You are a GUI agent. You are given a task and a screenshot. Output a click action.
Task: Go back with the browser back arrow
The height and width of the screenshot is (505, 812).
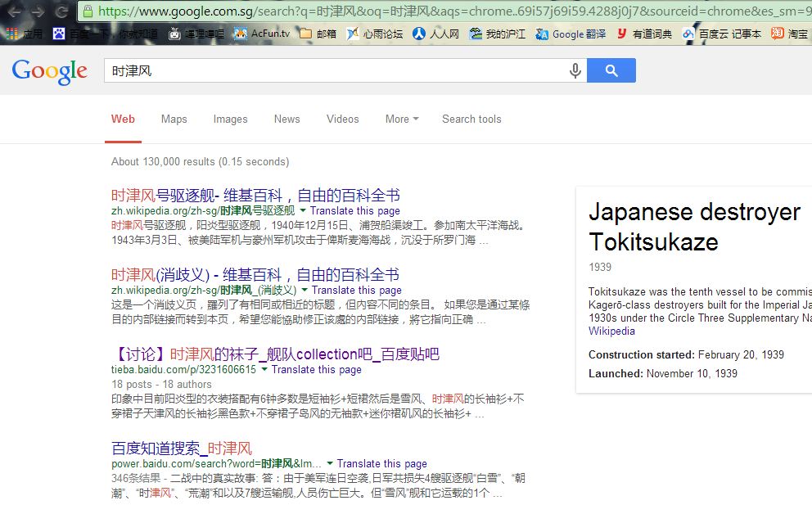click(x=14, y=11)
